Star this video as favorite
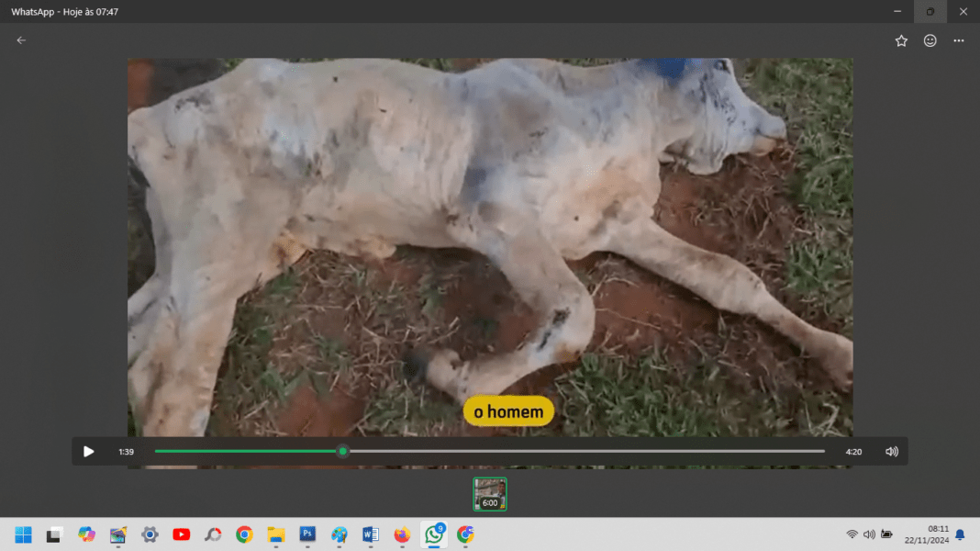The image size is (980, 551). tap(900, 40)
